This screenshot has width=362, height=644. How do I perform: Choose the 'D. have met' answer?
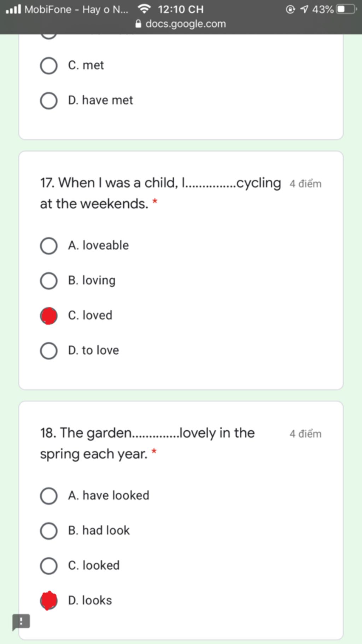click(49, 101)
